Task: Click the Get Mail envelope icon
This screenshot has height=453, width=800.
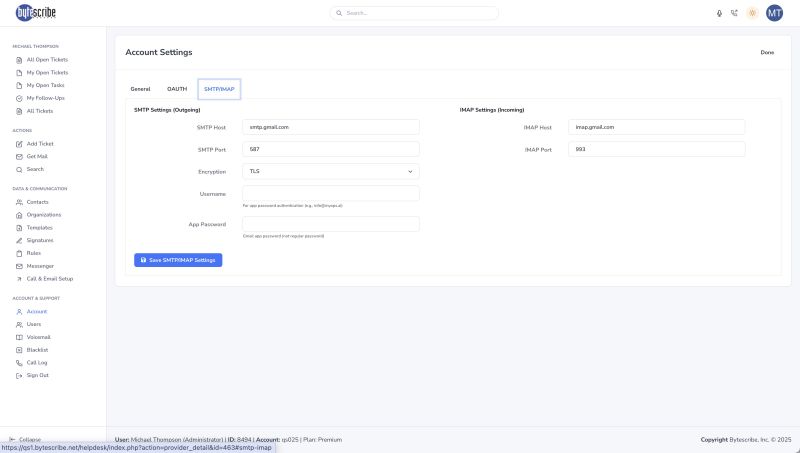Action: tap(19, 157)
